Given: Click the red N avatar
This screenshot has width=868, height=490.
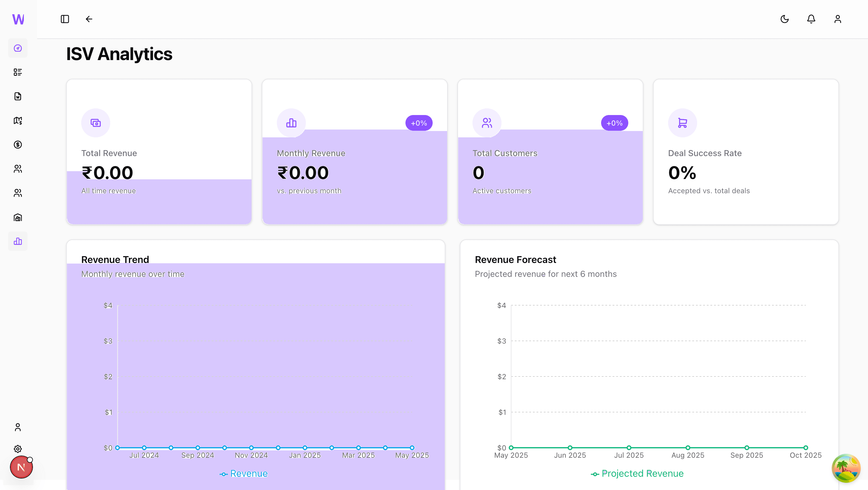Looking at the screenshot, I should click(x=21, y=467).
